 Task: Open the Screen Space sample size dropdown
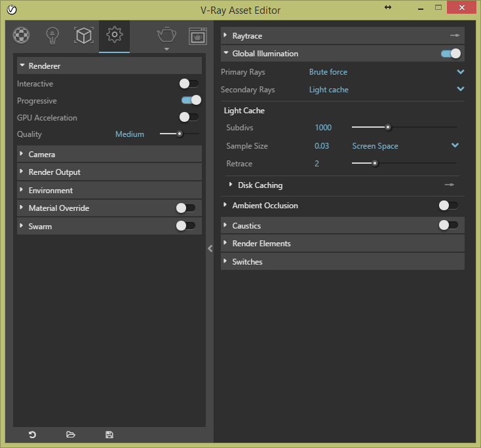455,145
